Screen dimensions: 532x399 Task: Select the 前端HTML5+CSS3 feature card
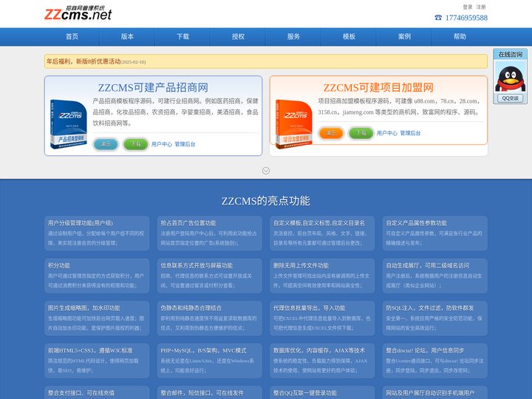(97, 361)
